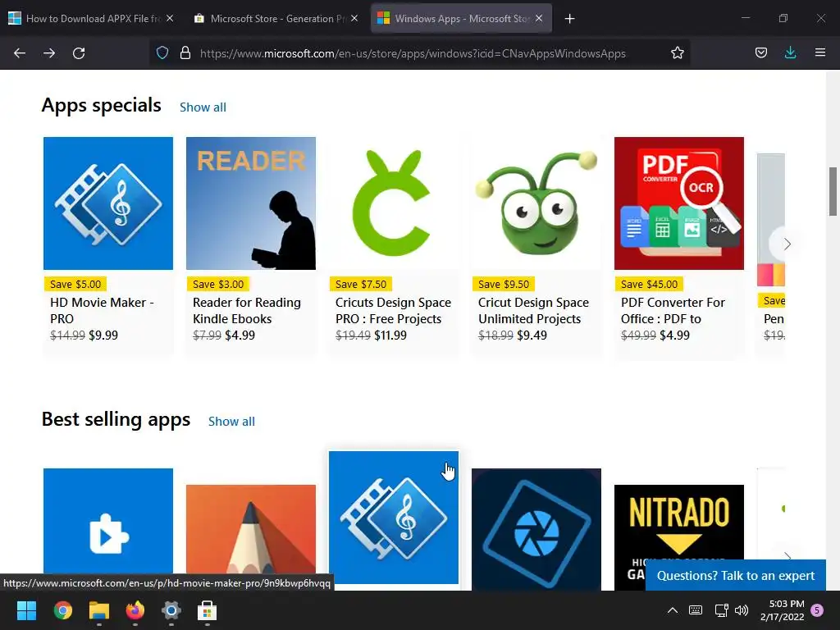
Task: Open Firefox application menu
Action: coord(820,53)
